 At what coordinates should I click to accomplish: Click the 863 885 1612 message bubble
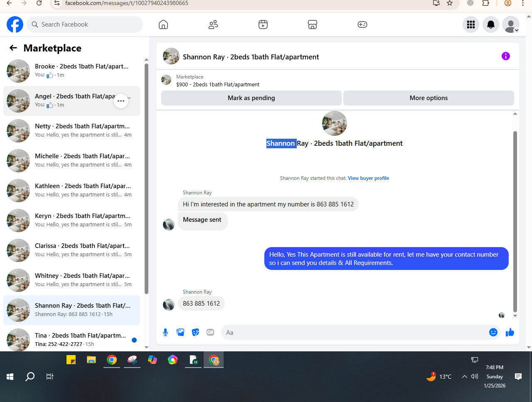pyautogui.click(x=201, y=304)
